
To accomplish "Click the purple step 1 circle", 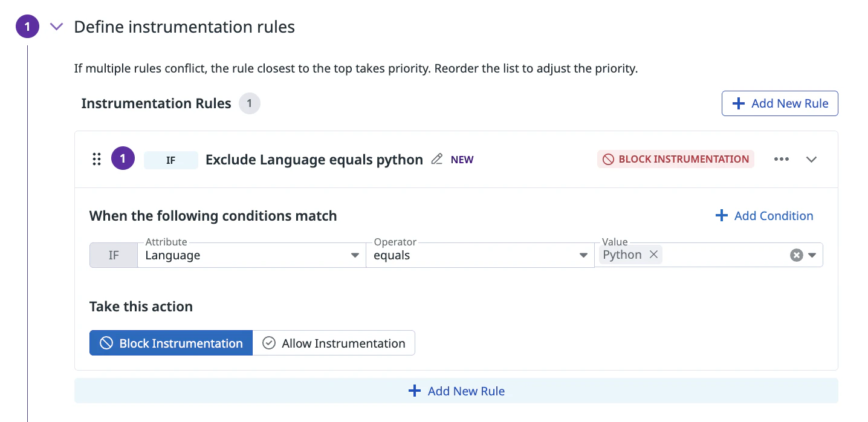I will 27,27.
